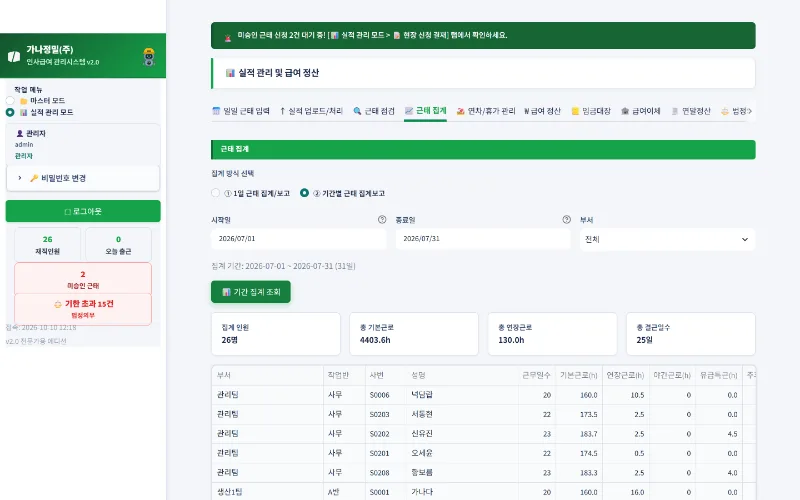Sort by the 근무일수 column header
800x500 pixels.
(x=536, y=375)
